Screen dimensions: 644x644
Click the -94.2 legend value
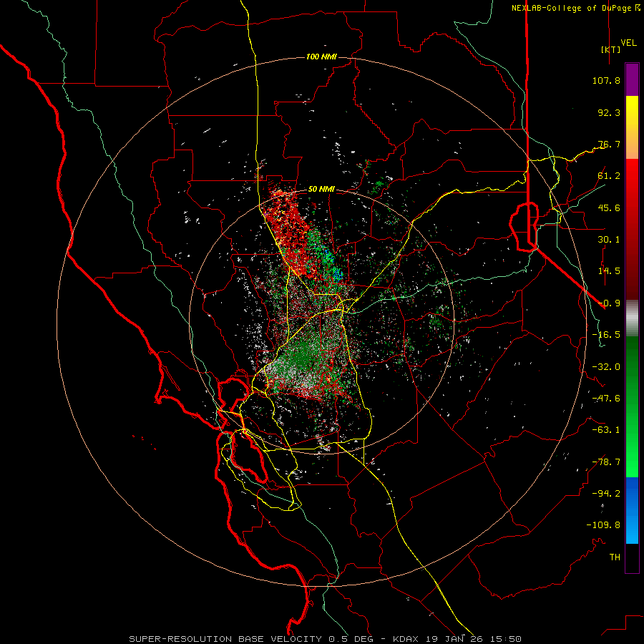tap(606, 494)
